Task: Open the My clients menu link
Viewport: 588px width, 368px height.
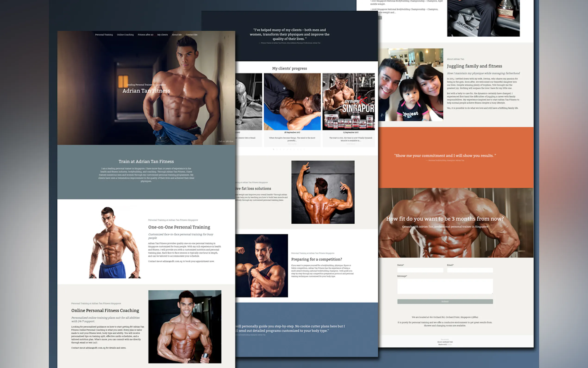Action: click(162, 35)
